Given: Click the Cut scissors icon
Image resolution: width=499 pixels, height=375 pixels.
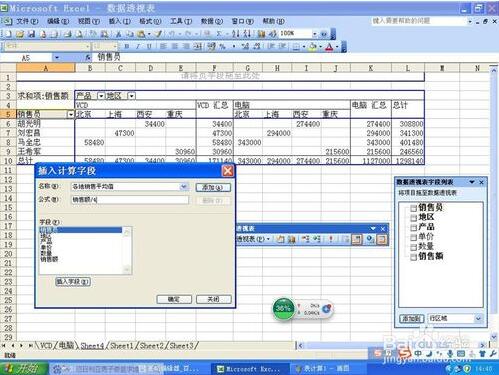Looking at the screenshot, I should [x=118, y=34].
